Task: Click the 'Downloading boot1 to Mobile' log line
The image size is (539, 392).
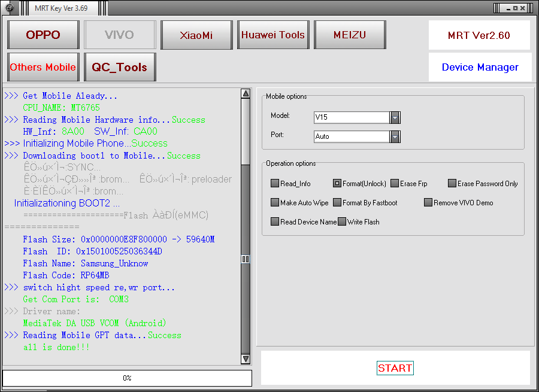Action: [x=102, y=156]
